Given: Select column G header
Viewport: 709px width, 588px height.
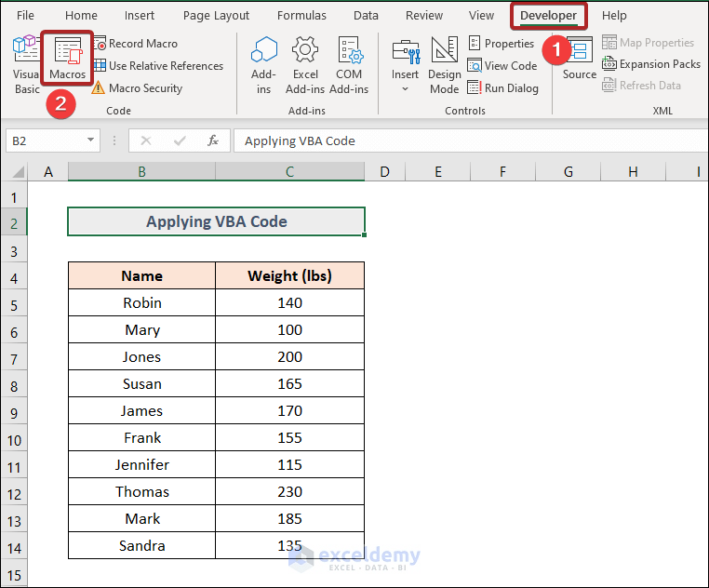Looking at the screenshot, I should point(568,172).
